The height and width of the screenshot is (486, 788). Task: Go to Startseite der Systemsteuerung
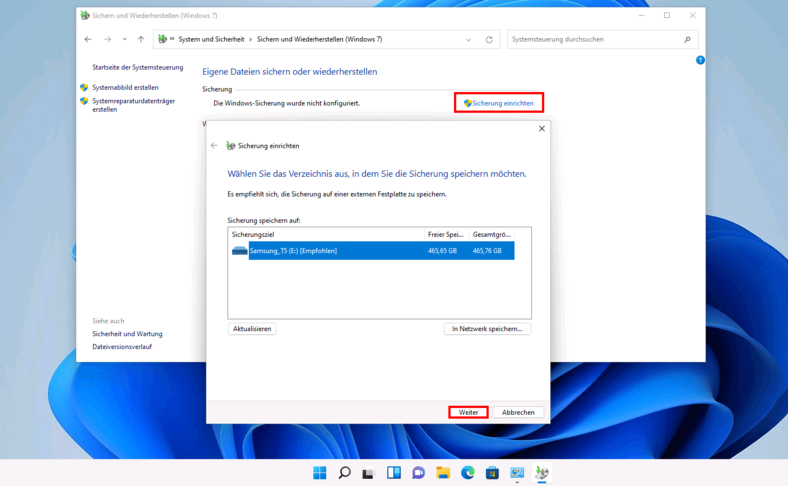(x=137, y=68)
